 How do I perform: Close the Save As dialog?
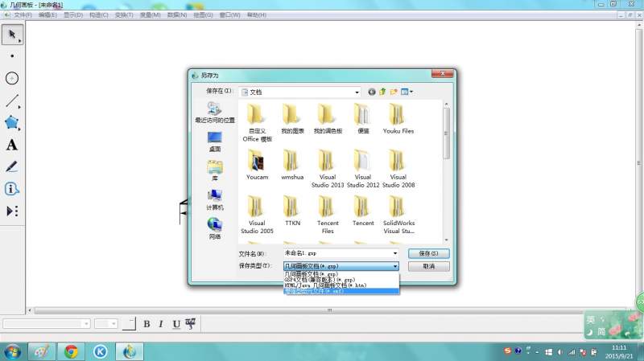(442, 74)
